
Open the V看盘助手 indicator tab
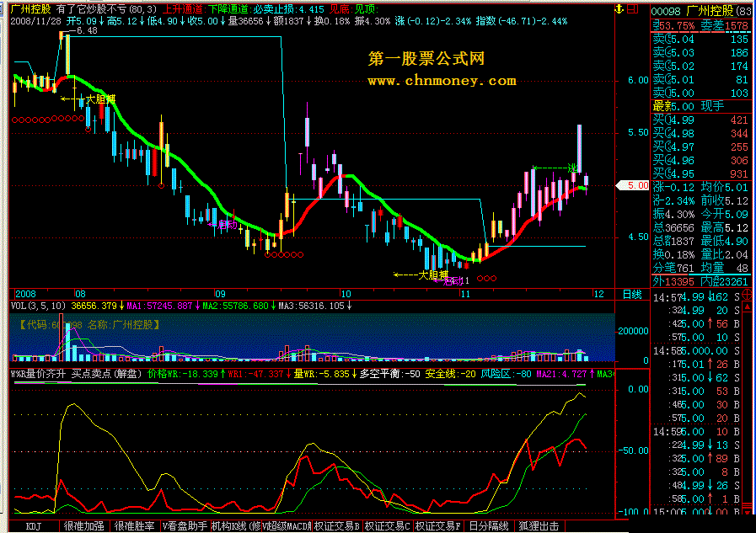[185, 526]
